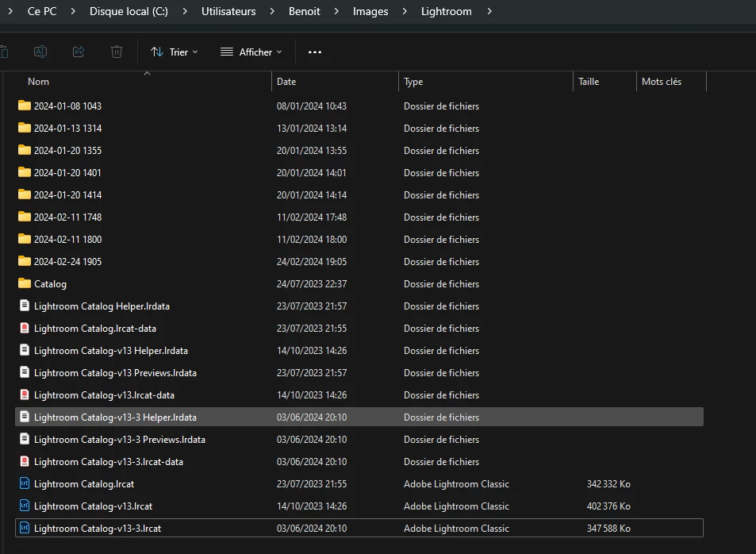
Task: Click Lrc icon of Lightroom Catalog-v13.lrcat
Action: [x=24, y=506]
